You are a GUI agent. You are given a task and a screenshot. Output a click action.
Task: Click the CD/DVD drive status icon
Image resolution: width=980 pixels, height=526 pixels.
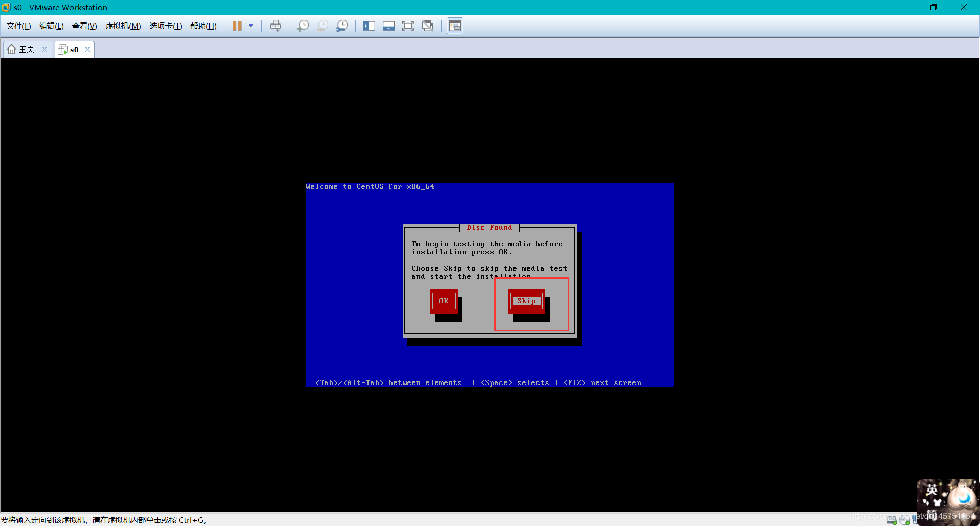904,520
